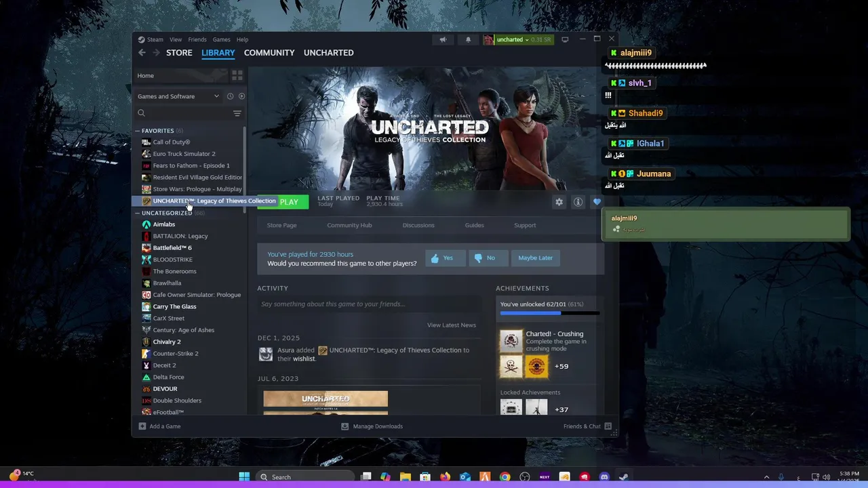This screenshot has width=868, height=488.
Task: Go to the STORE tab
Action: (x=179, y=53)
